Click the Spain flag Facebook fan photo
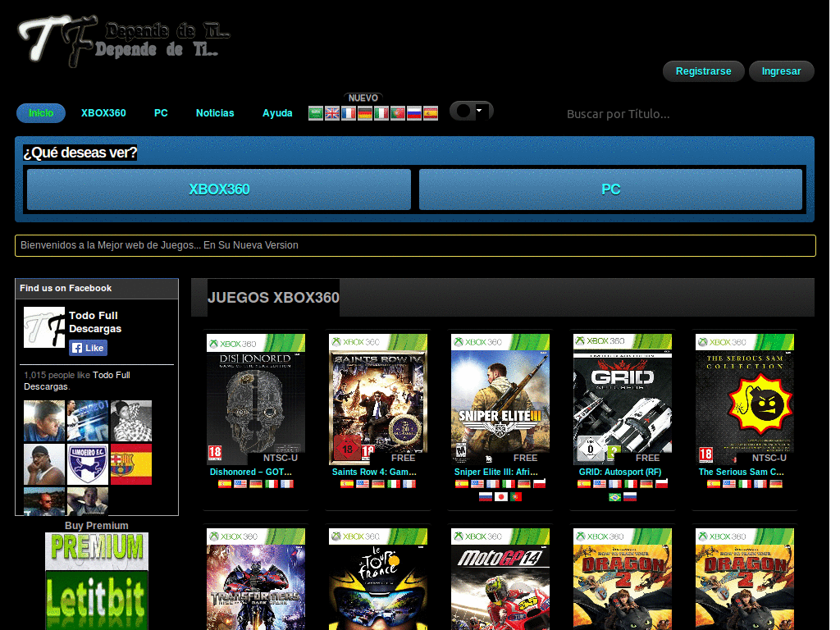Image resolution: width=840 pixels, height=630 pixels. pyautogui.click(x=131, y=464)
